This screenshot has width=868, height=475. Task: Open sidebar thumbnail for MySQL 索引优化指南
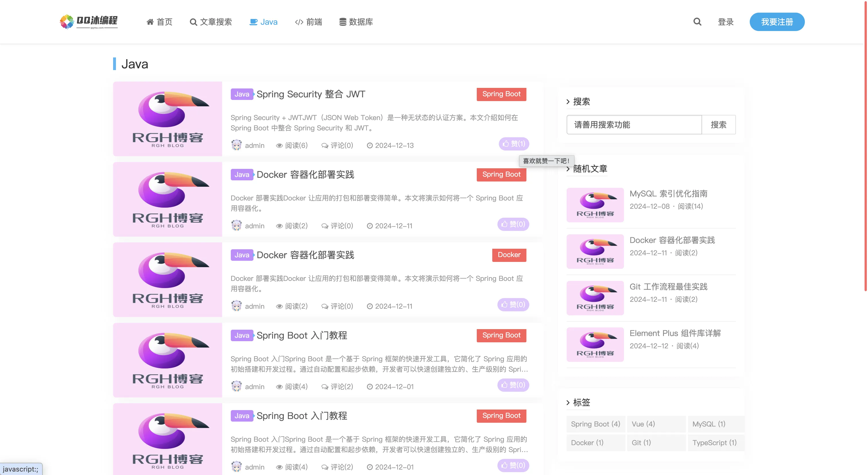pyautogui.click(x=595, y=205)
